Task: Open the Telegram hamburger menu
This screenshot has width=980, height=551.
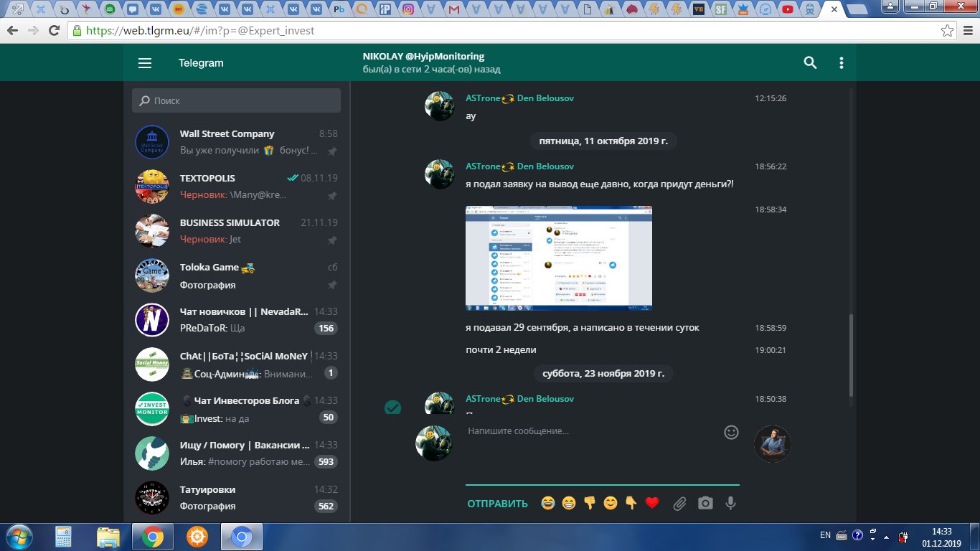Action: point(145,63)
